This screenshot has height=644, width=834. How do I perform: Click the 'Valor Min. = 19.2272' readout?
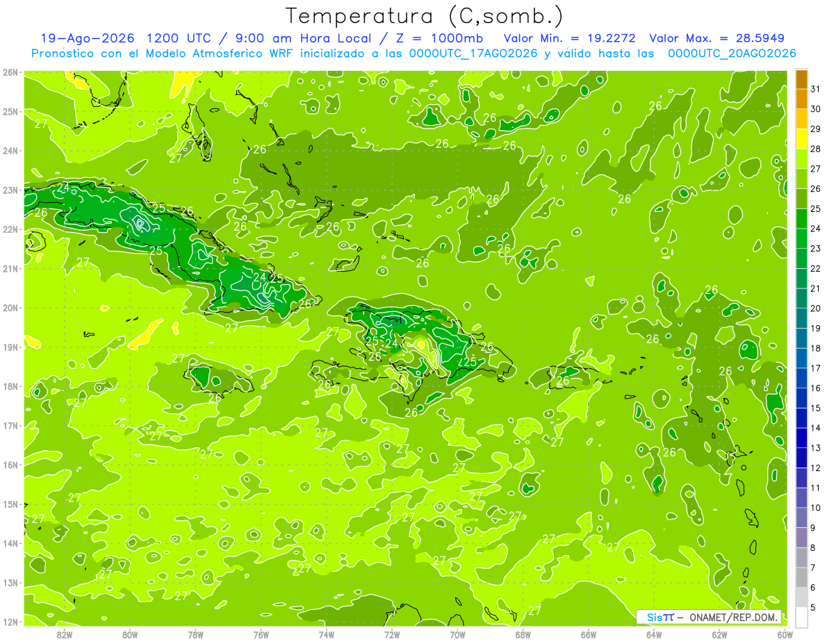tap(571, 38)
